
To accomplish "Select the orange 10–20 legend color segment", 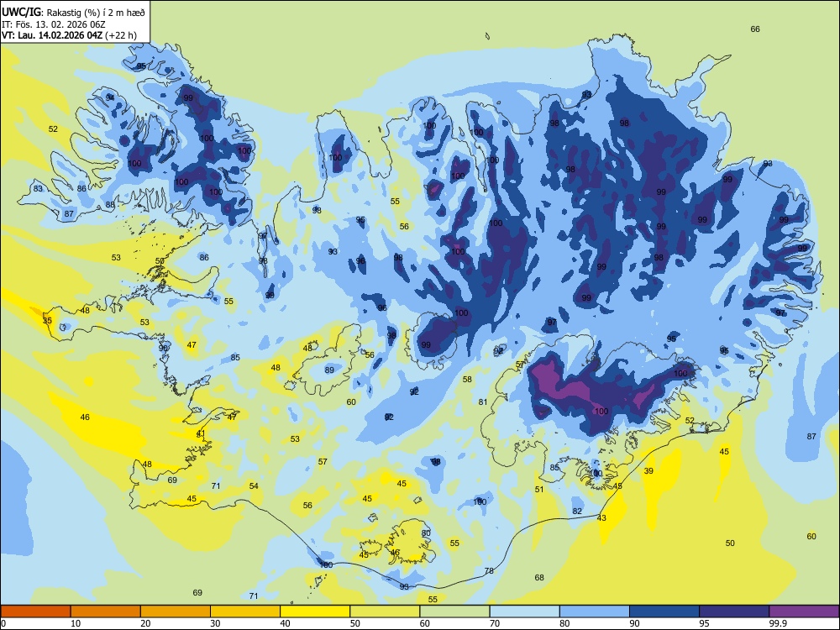I will [106, 612].
